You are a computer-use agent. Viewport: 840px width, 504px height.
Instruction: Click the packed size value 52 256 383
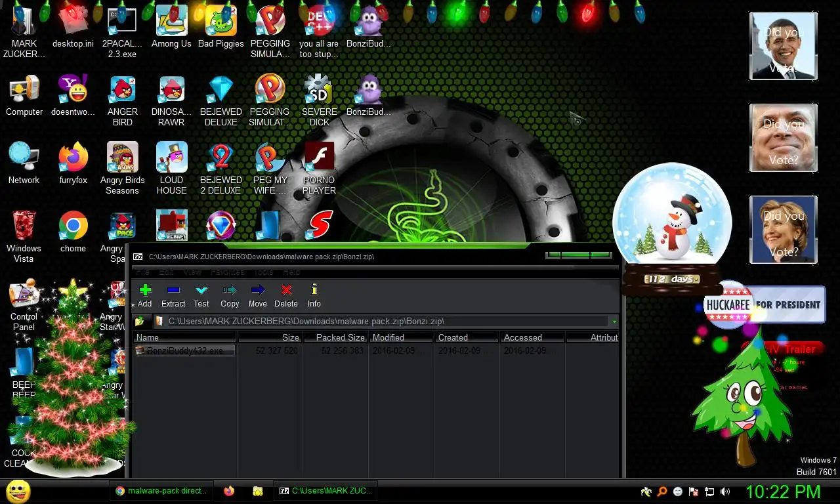(342, 351)
